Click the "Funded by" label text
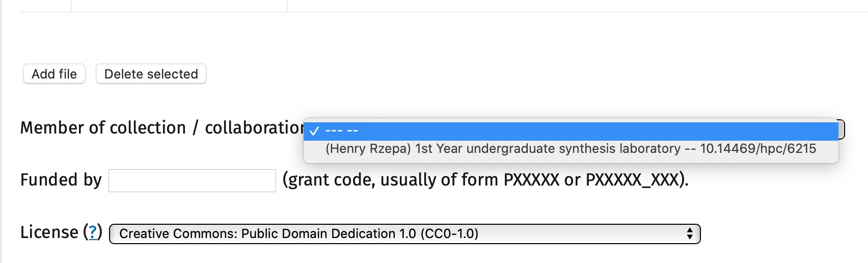Image resolution: width=868 pixels, height=263 pixels. [61, 180]
